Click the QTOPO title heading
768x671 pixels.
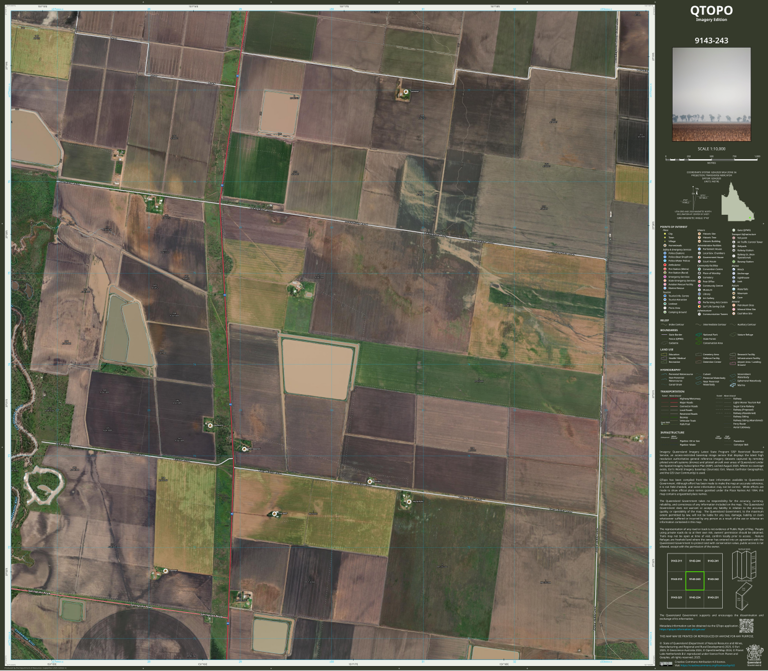pos(711,10)
